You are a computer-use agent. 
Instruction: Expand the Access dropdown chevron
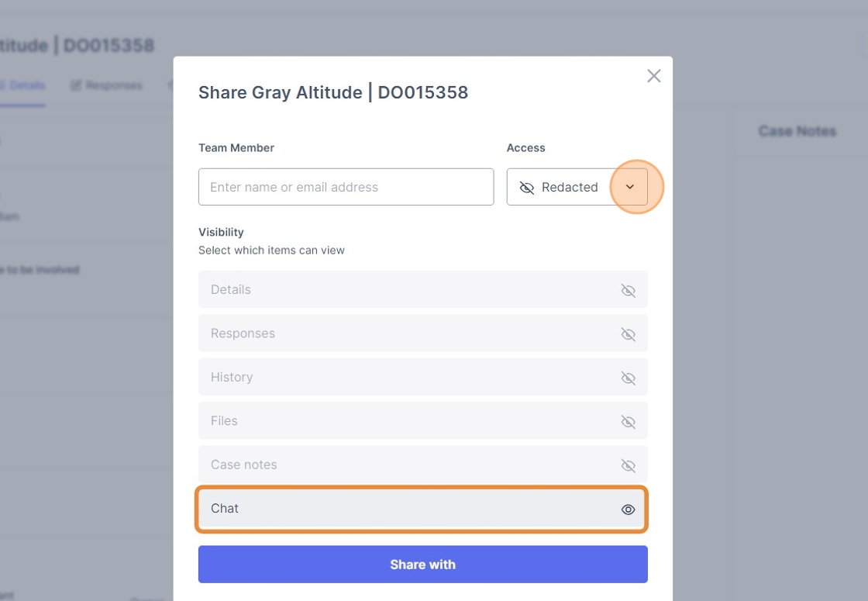pos(629,187)
